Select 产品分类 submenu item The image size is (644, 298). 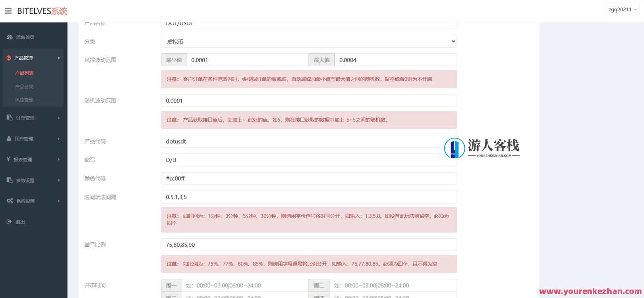coord(24,86)
